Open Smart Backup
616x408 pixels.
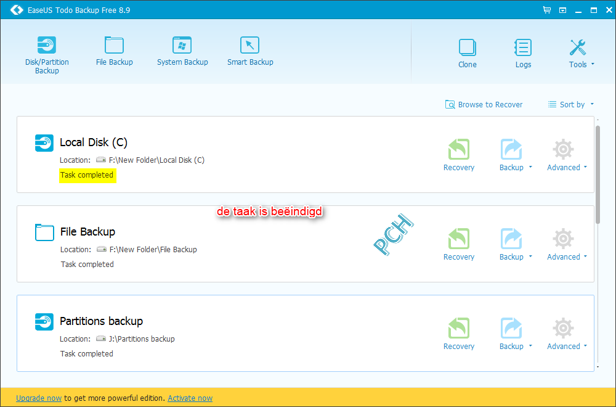click(250, 51)
